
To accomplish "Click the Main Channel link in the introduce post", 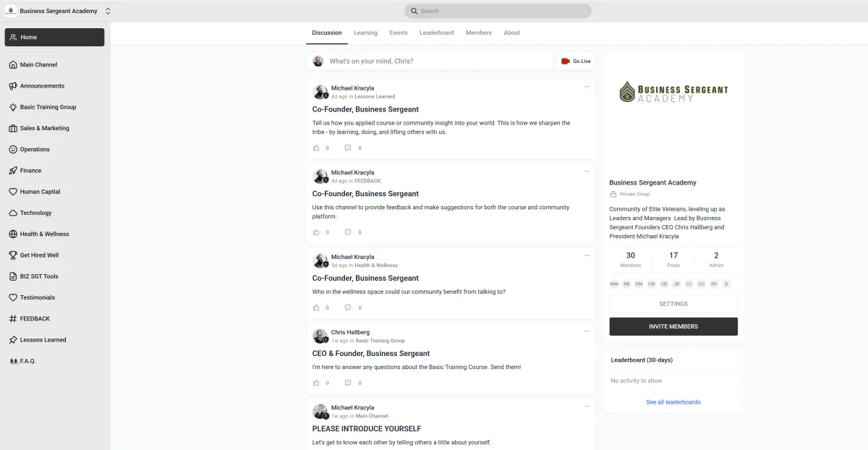I will (x=372, y=416).
